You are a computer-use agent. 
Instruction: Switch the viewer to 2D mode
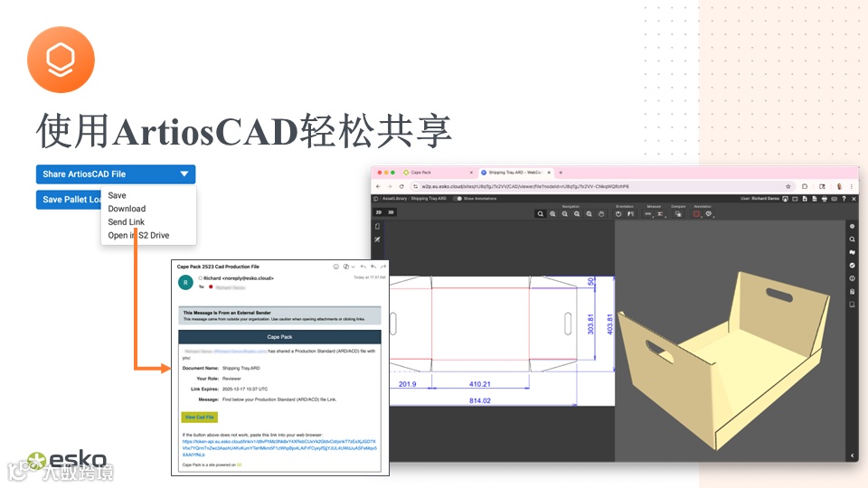[x=379, y=212]
